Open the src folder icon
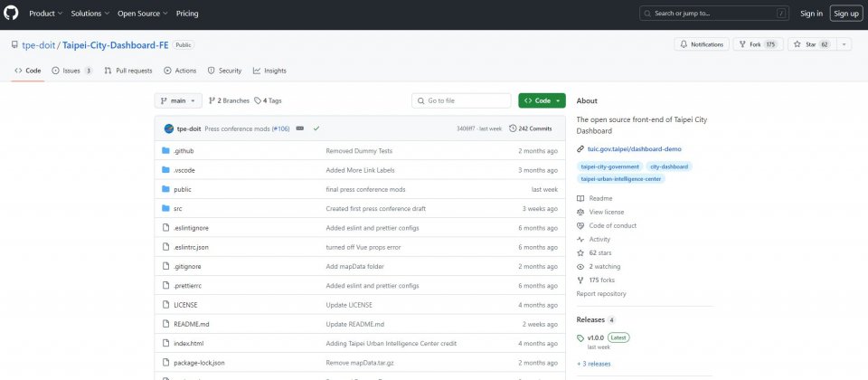 165,208
